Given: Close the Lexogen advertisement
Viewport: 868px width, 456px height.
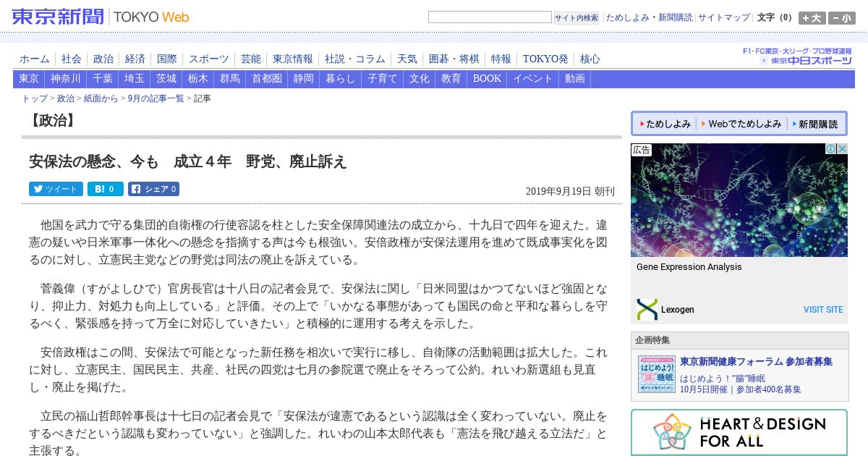Looking at the screenshot, I should pos(842,148).
